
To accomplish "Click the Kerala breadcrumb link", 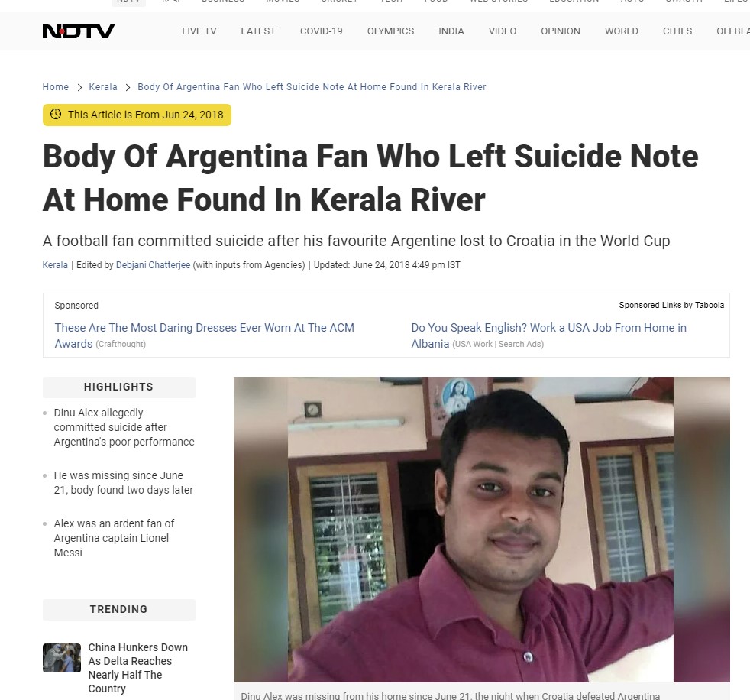I will (x=103, y=87).
